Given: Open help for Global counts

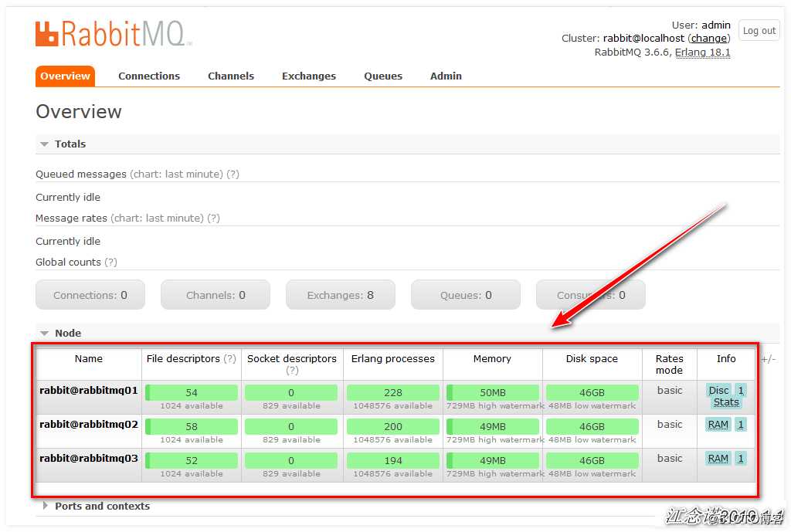Looking at the screenshot, I should [x=111, y=263].
